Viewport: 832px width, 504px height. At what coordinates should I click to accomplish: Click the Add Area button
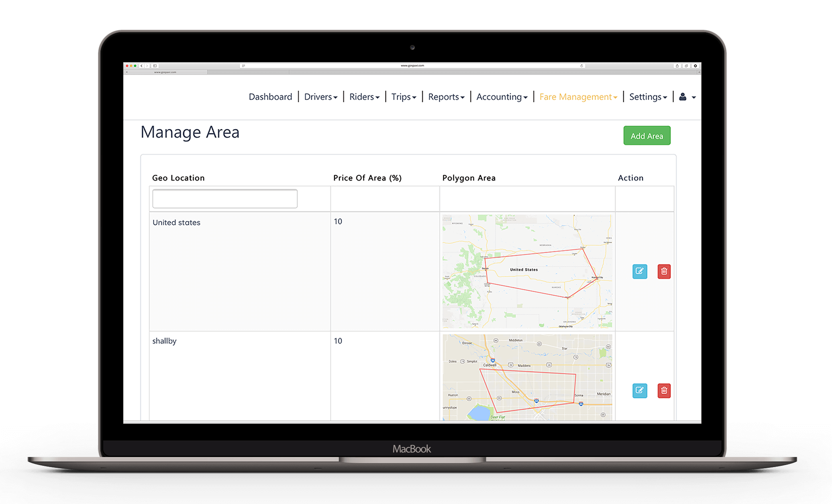click(x=647, y=136)
